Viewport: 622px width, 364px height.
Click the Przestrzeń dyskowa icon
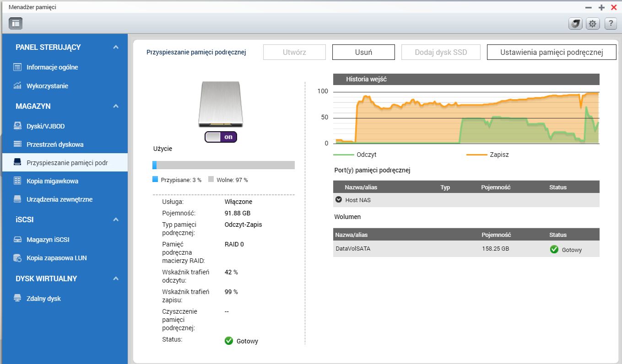pos(17,144)
